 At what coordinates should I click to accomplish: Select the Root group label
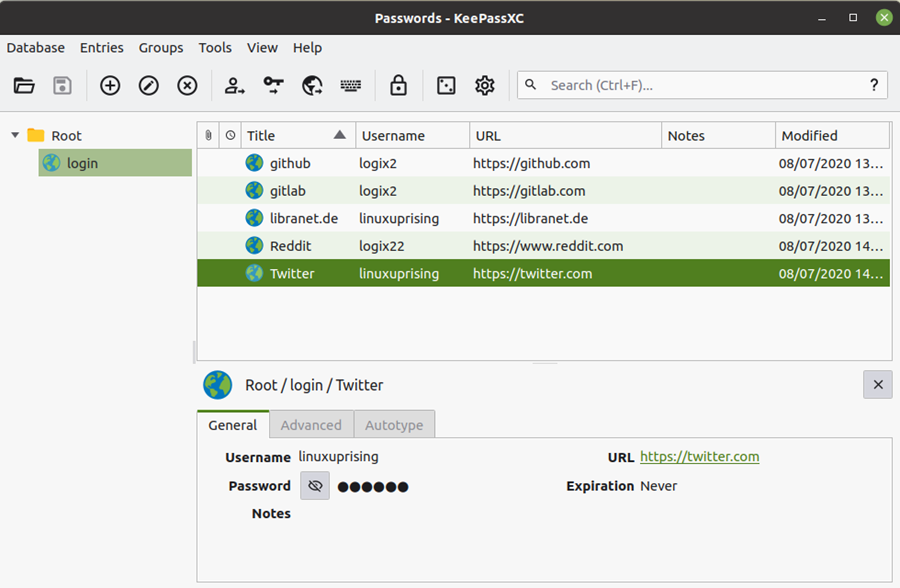point(67,136)
